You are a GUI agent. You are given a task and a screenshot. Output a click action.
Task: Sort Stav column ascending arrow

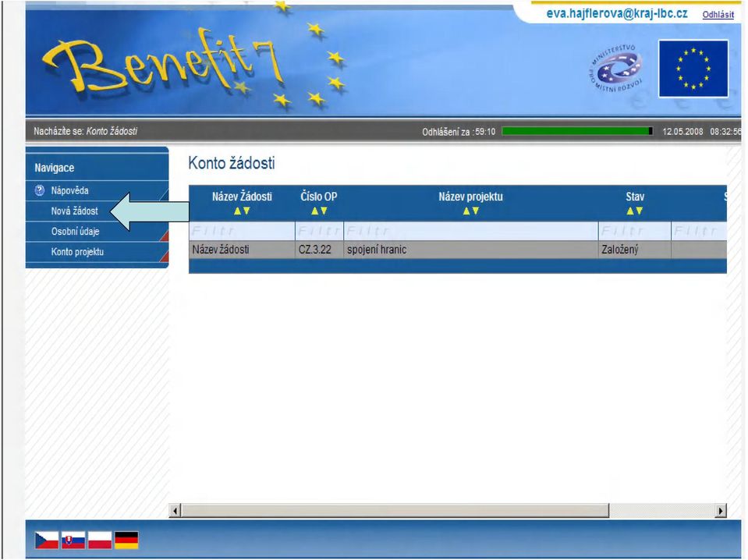[x=630, y=211]
